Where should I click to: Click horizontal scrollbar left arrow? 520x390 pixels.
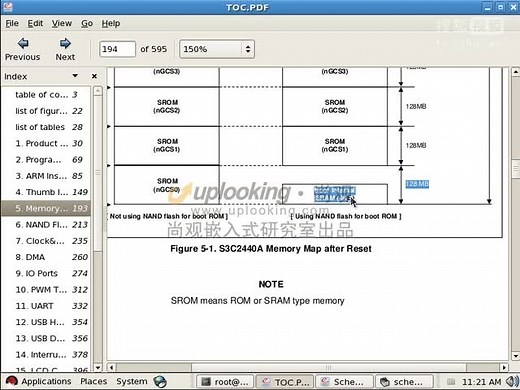point(111,367)
